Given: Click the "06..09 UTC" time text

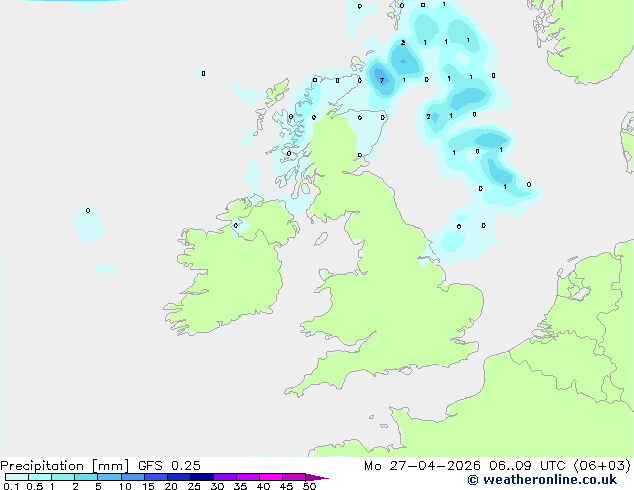Looking at the screenshot, I should pos(527,466).
